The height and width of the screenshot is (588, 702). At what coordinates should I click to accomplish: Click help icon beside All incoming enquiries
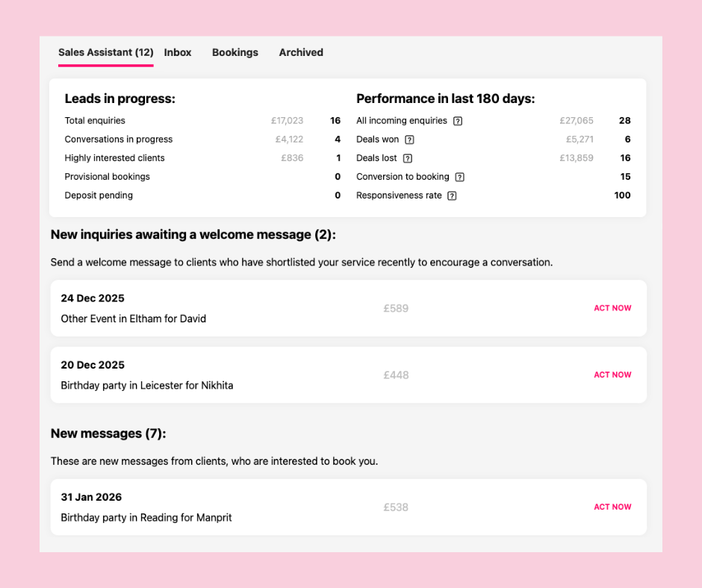tap(458, 121)
